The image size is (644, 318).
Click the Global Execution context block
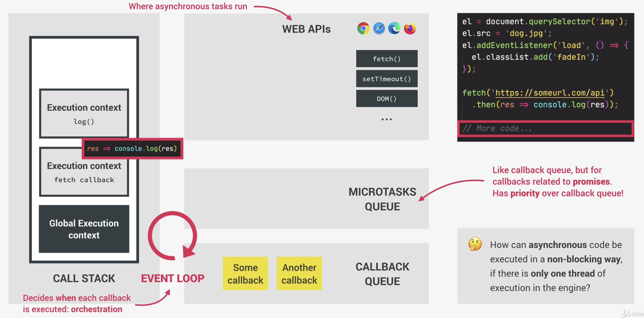(x=84, y=229)
